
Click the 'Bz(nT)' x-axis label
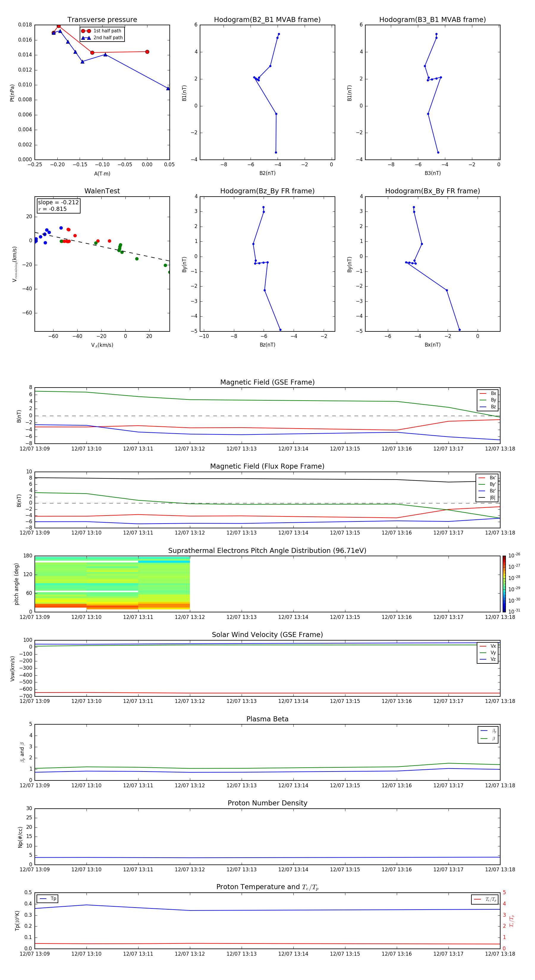(267, 345)
